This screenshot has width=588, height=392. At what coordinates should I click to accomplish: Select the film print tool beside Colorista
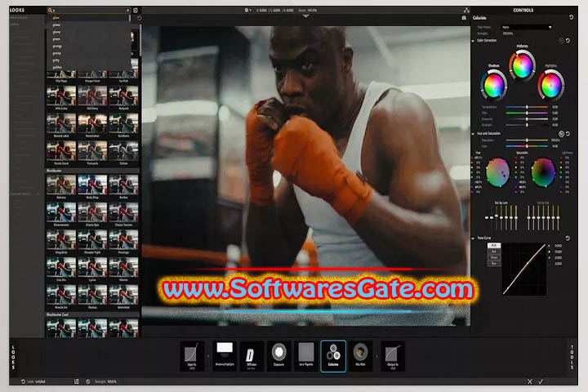click(360, 355)
